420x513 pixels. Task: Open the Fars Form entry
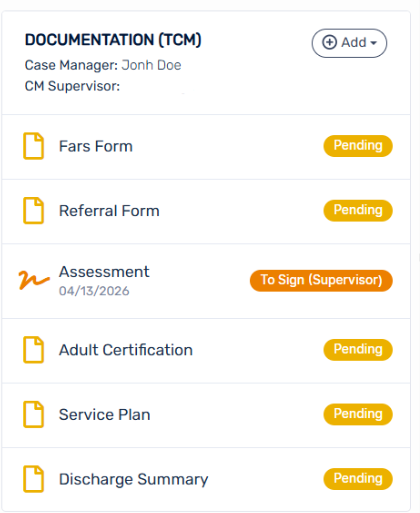(x=206, y=147)
